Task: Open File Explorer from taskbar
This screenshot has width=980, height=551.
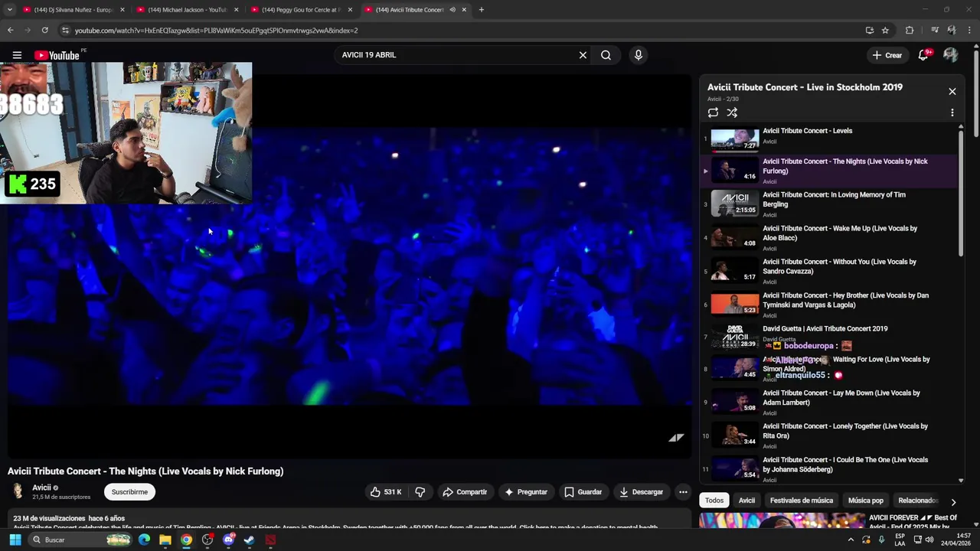Action: 165,540
